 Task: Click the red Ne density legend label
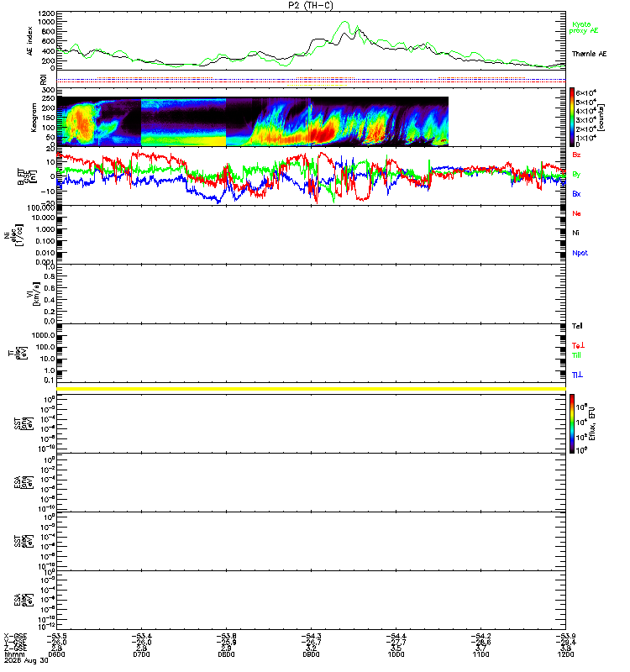coord(576,213)
